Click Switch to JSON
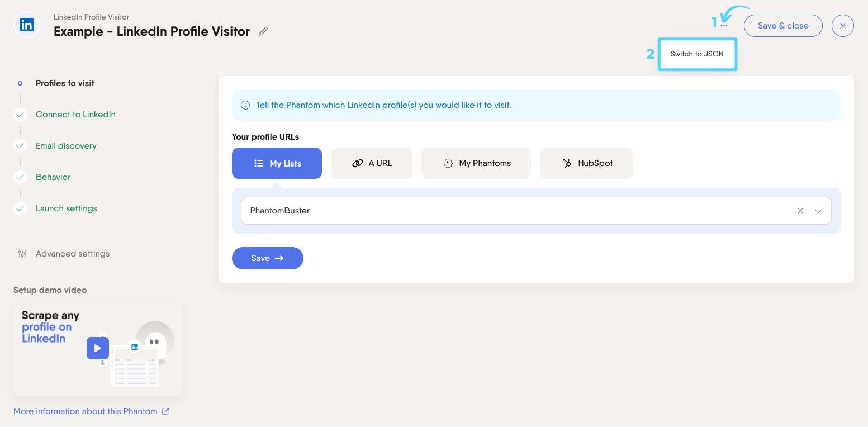Viewport: 868px width, 427px height. coord(696,54)
